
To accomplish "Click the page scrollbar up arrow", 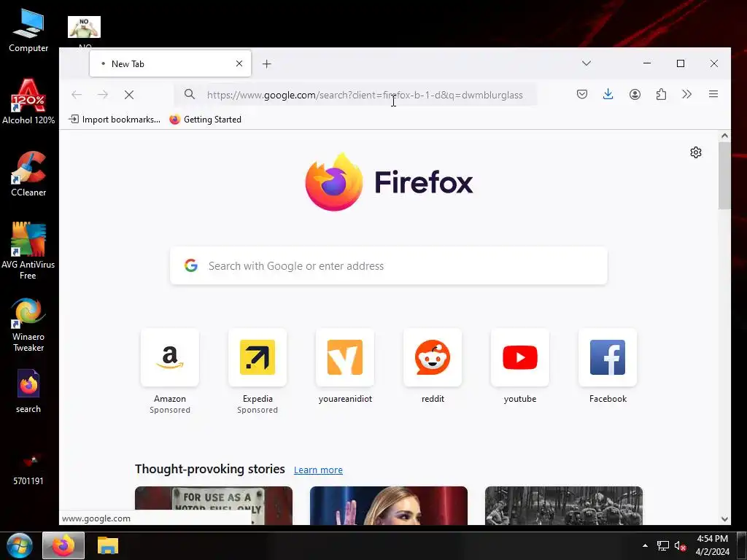I will [x=724, y=136].
